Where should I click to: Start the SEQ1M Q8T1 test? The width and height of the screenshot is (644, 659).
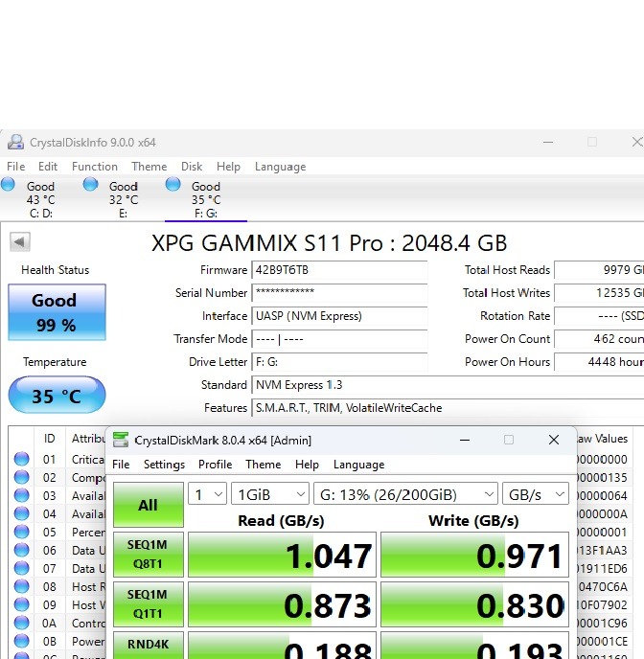tap(149, 555)
